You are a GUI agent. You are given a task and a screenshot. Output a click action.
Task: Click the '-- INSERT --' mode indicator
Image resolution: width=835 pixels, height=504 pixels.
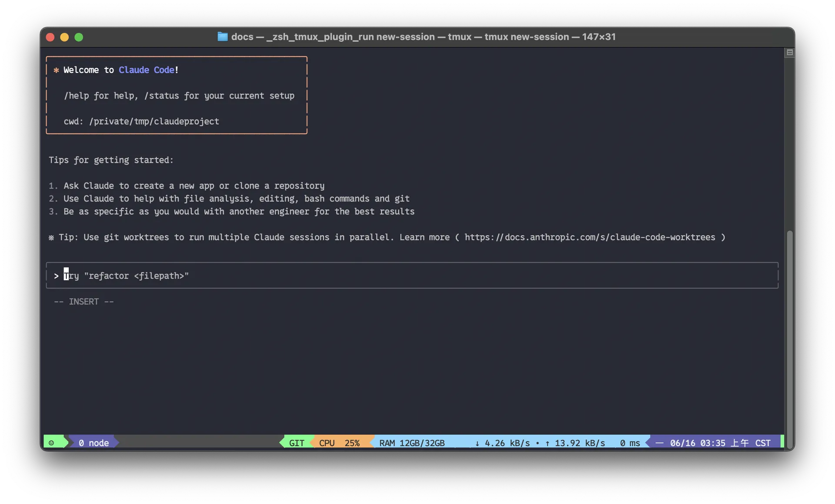[84, 302]
